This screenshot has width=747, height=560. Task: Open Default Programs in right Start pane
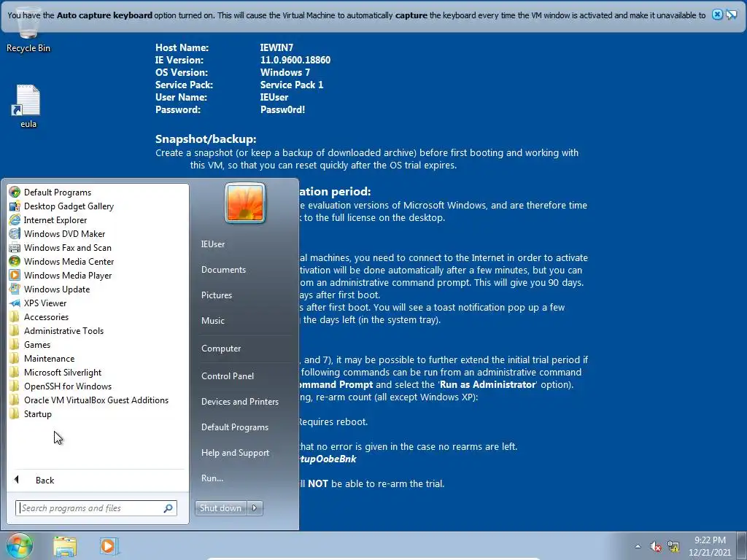point(235,427)
